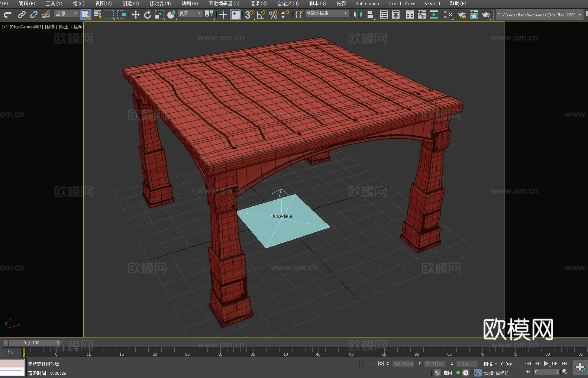Expand the project path dropdown

coord(579,15)
